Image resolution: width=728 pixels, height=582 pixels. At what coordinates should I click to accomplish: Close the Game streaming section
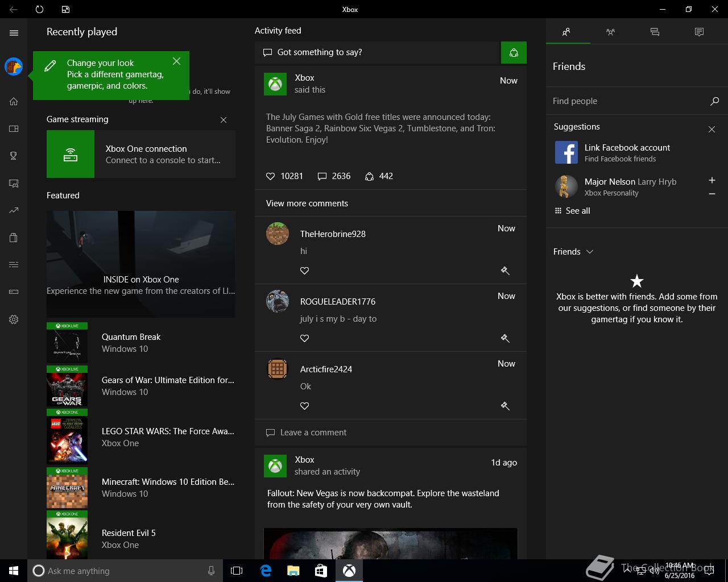tap(224, 120)
